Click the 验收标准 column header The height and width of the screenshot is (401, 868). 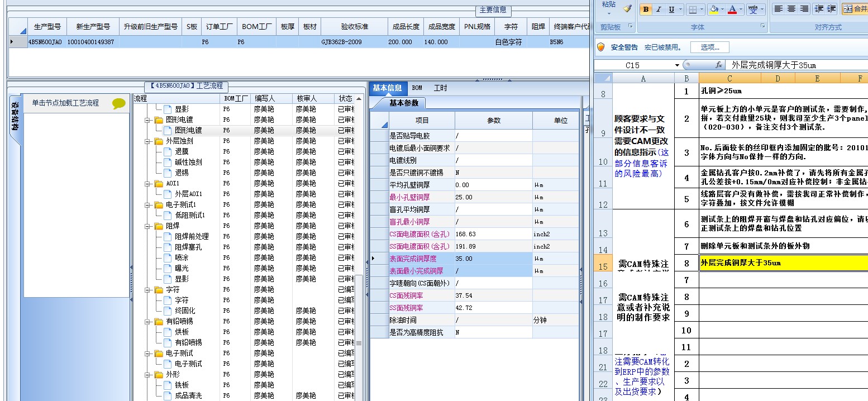[354, 27]
